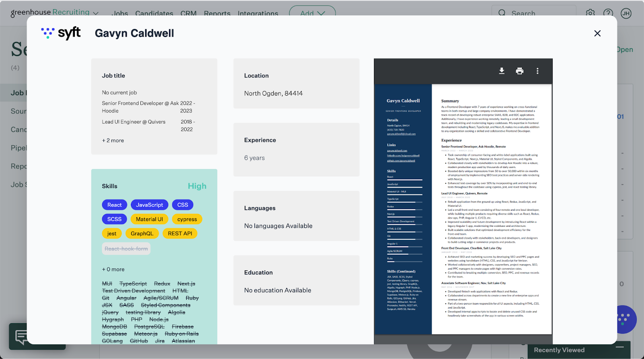Expand the + 2 more jobs link
Image resolution: width=644 pixels, height=359 pixels.
pos(113,141)
